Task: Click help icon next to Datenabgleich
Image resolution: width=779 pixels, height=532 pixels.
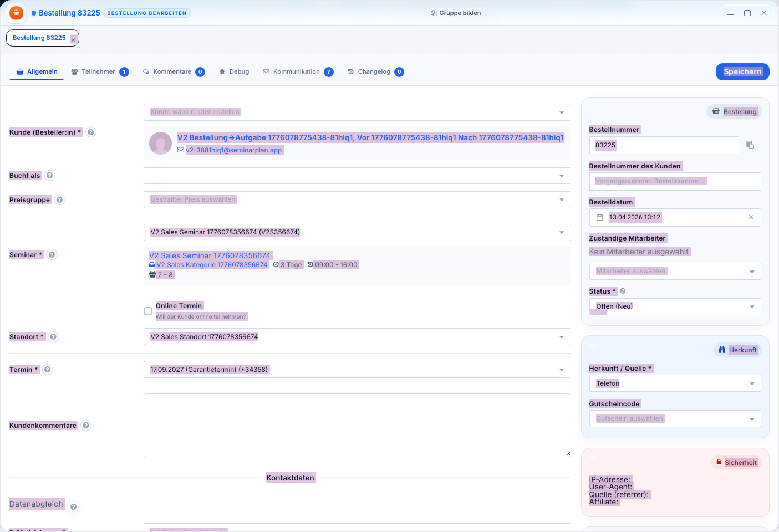Action: coord(73,507)
